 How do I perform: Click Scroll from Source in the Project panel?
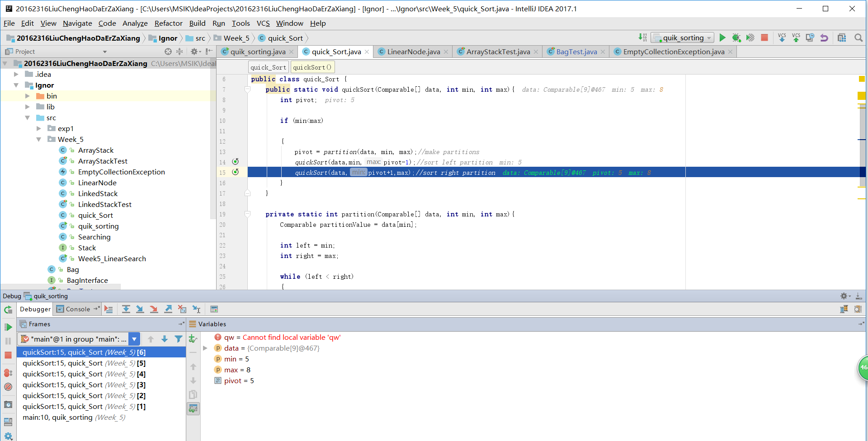click(x=168, y=52)
